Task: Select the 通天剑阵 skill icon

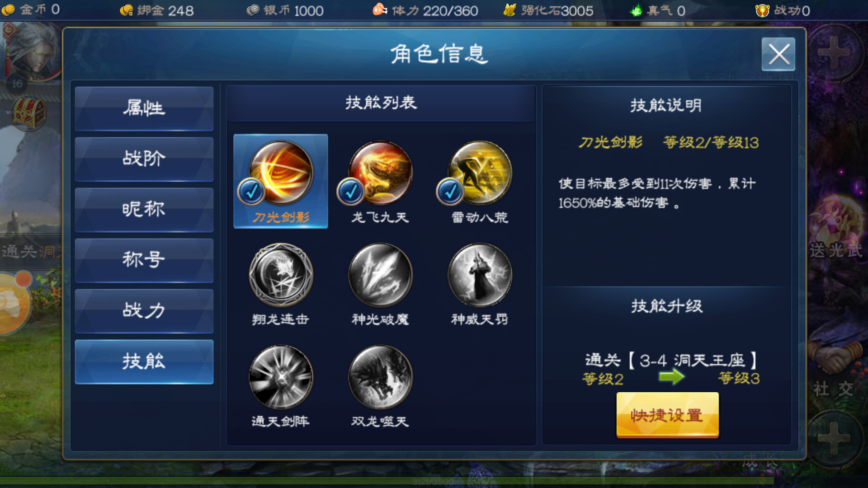Action: (x=281, y=377)
